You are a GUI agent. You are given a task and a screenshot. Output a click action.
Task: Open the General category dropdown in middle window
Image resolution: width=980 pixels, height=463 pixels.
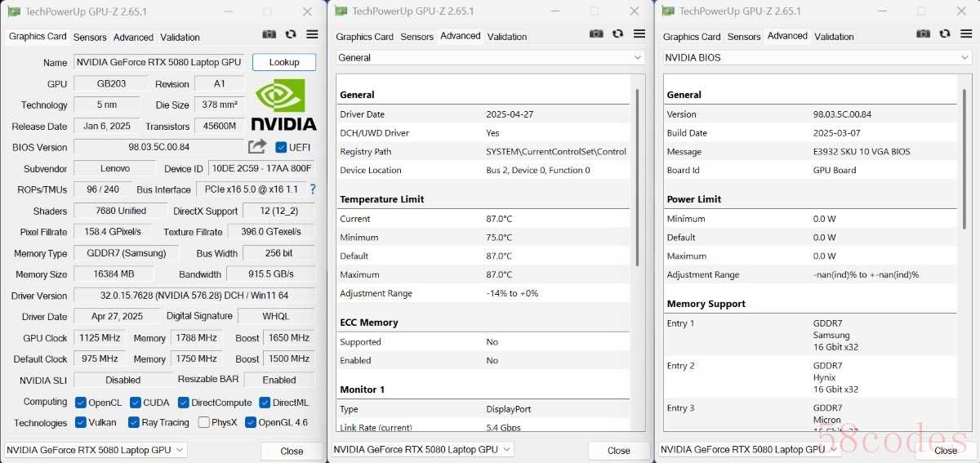tap(491, 58)
